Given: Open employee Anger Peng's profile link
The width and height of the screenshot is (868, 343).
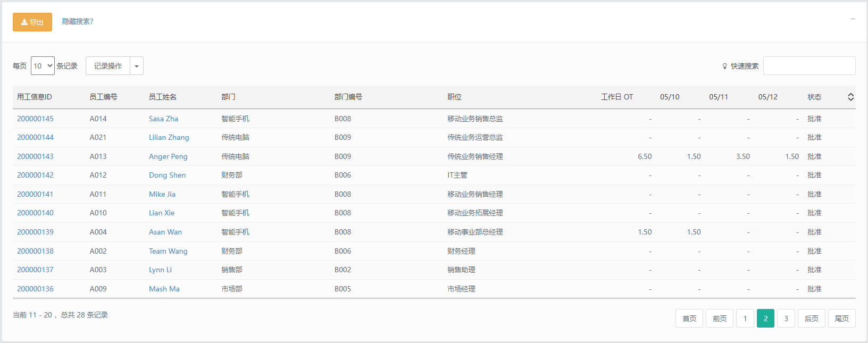Looking at the screenshot, I should coord(168,156).
